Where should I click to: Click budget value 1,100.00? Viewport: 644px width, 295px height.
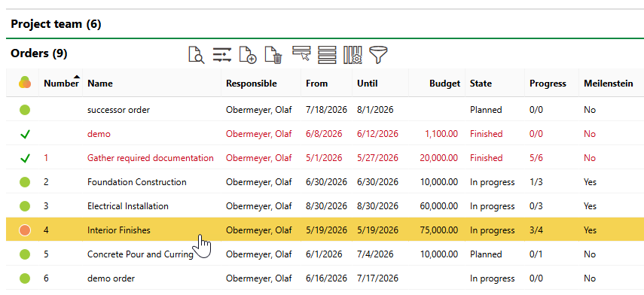tap(441, 134)
